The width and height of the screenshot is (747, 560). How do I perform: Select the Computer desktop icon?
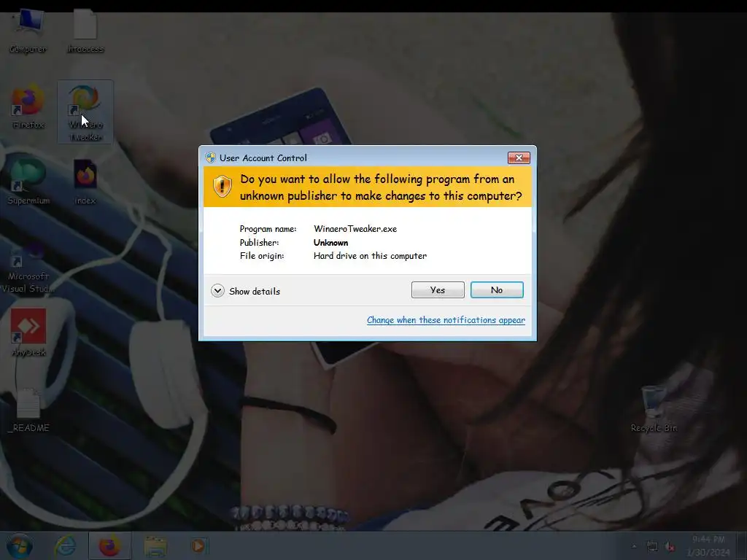(x=28, y=31)
